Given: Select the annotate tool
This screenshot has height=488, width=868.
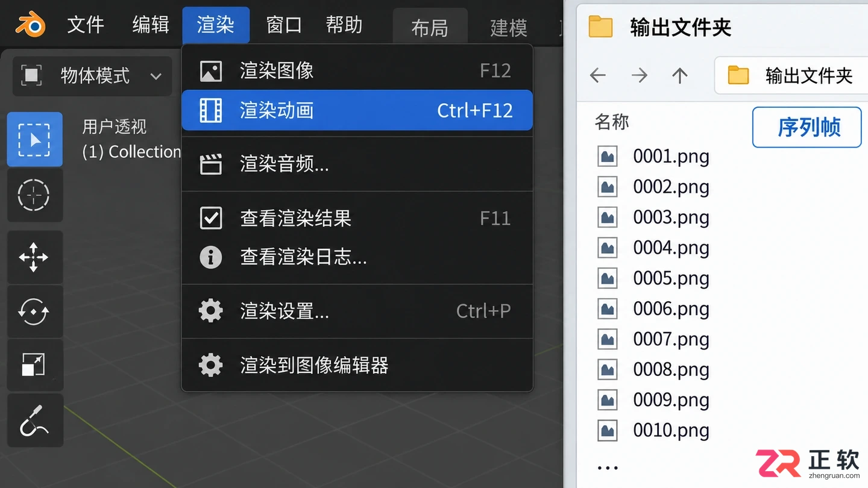Looking at the screenshot, I should pyautogui.click(x=34, y=420).
